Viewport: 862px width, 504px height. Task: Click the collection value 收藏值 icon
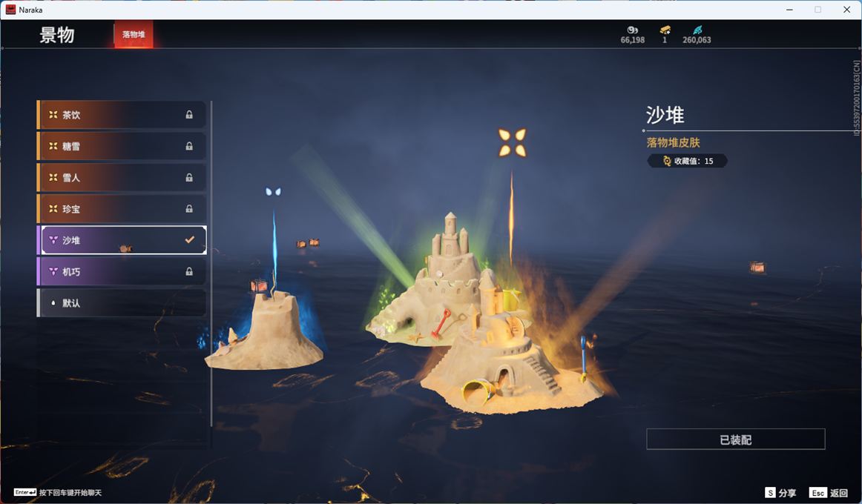pyautogui.click(x=667, y=161)
